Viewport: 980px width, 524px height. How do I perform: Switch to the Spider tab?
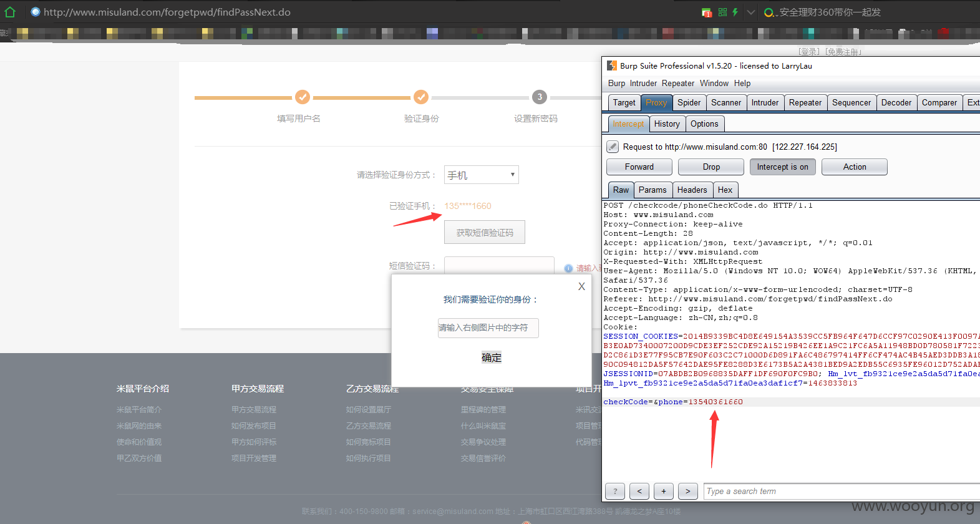click(689, 102)
